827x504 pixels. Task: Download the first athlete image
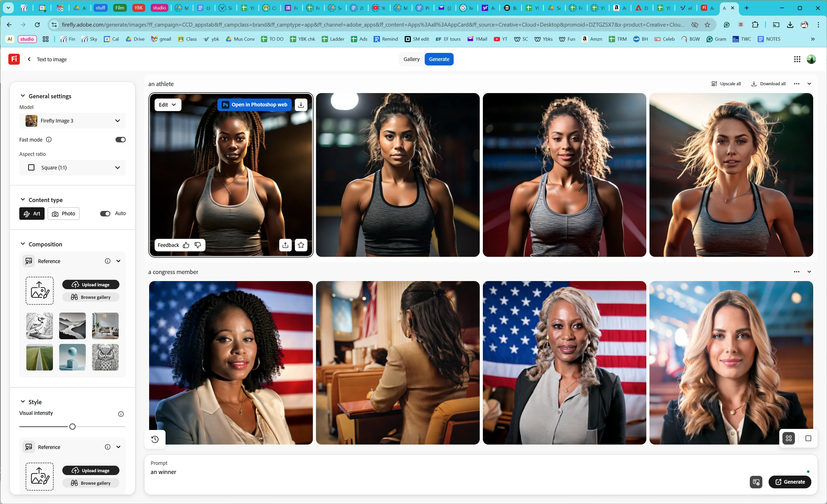pos(301,105)
